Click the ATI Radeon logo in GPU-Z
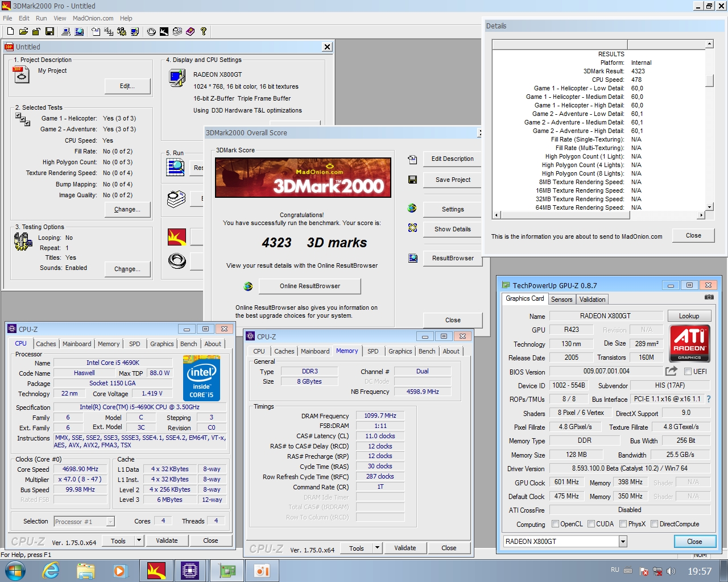This screenshot has height=582, width=728. point(689,343)
